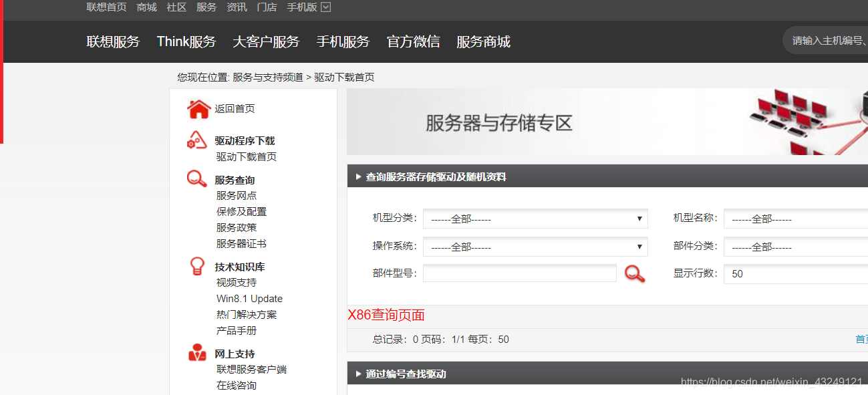Click the 部件型号 input field
The height and width of the screenshot is (395, 868).
520,273
